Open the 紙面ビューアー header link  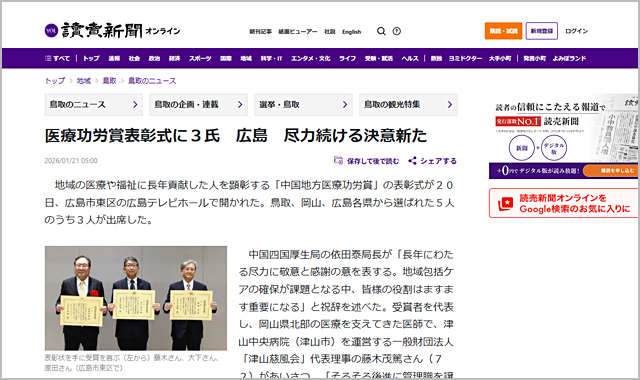(298, 31)
